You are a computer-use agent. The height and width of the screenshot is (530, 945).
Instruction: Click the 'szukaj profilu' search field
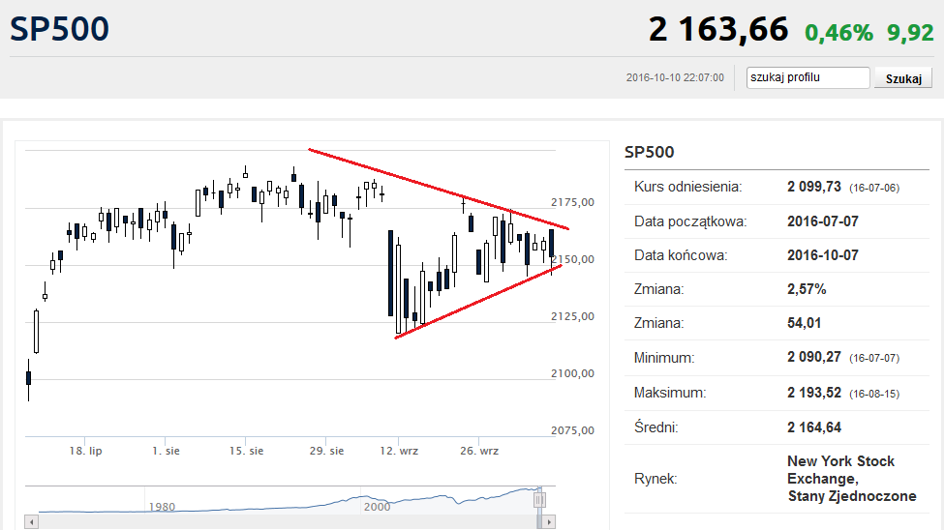(808, 78)
